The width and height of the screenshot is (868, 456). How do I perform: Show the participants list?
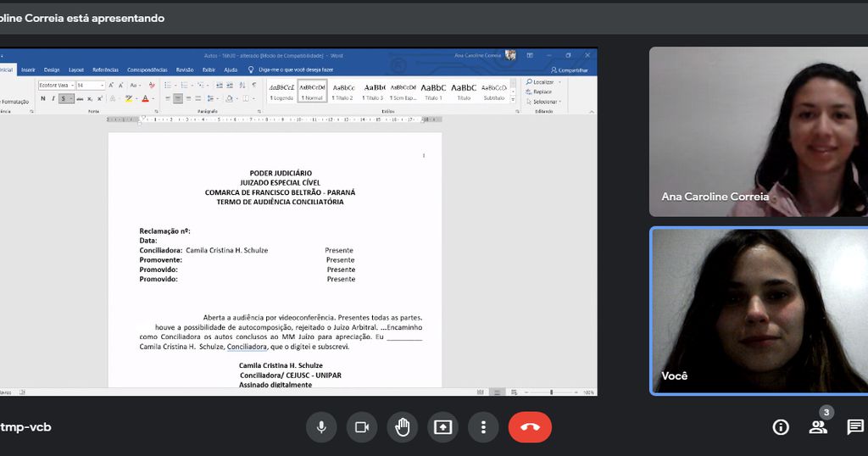818,427
